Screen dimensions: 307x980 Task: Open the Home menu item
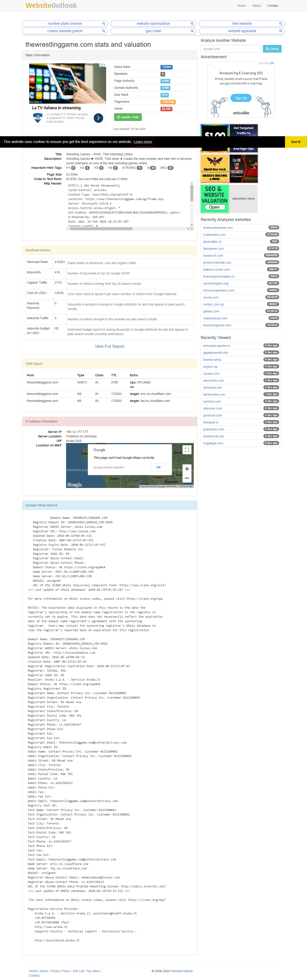point(241,6)
